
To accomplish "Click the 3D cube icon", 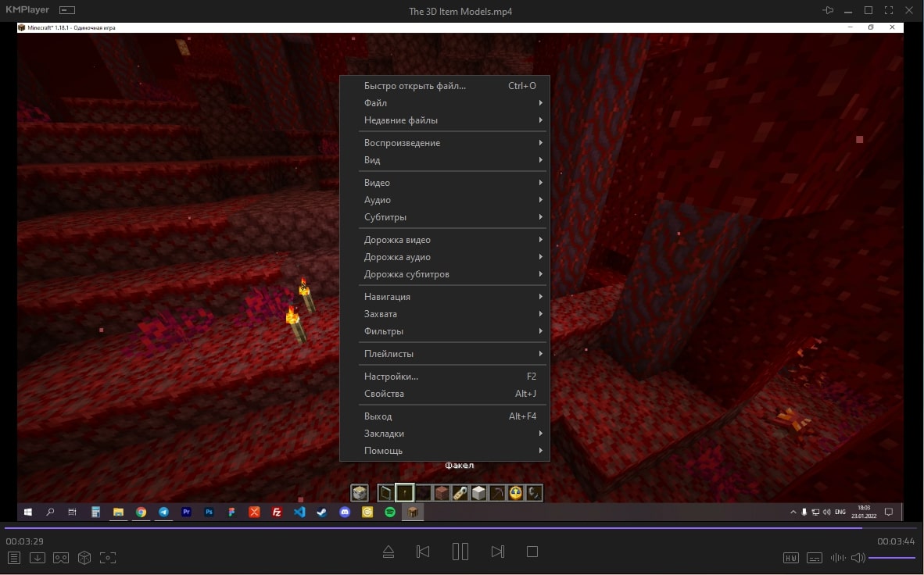I will [84, 558].
